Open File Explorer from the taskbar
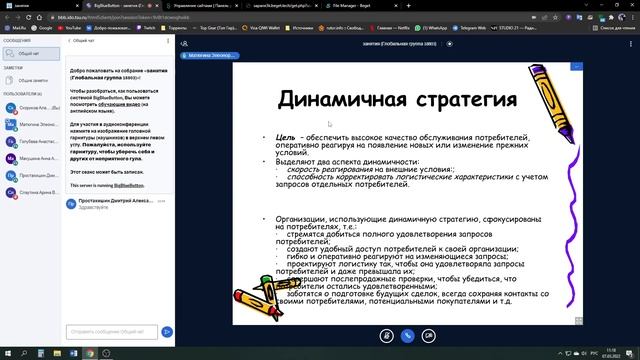This screenshot has height=360, width=640. point(57,353)
